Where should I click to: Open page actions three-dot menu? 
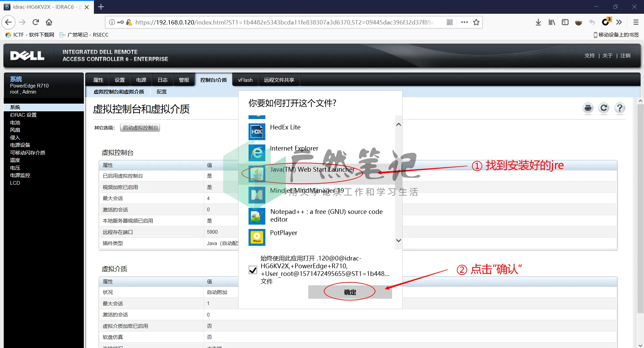(464, 22)
